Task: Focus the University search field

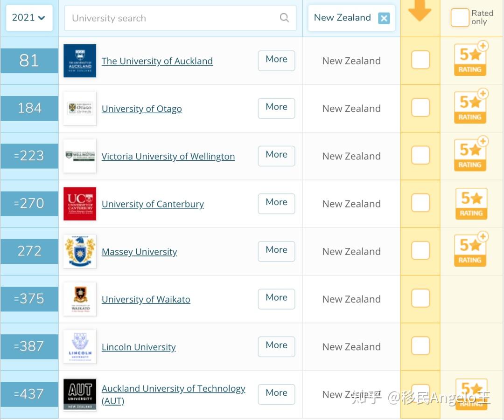Action: click(173, 18)
